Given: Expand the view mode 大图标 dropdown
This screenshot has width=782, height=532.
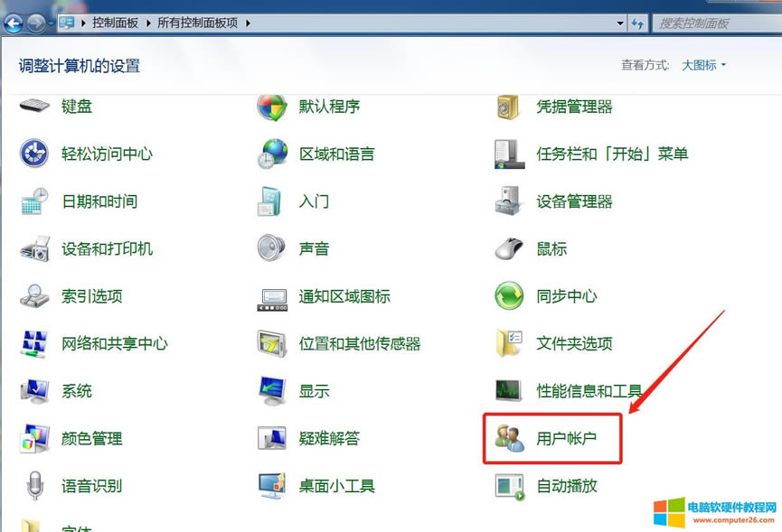Looking at the screenshot, I should (703, 65).
